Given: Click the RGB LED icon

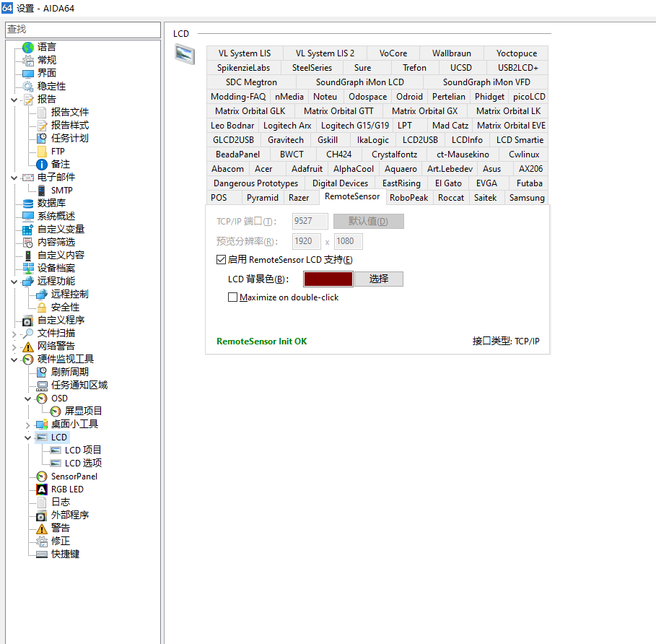Looking at the screenshot, I should [41, 489].
